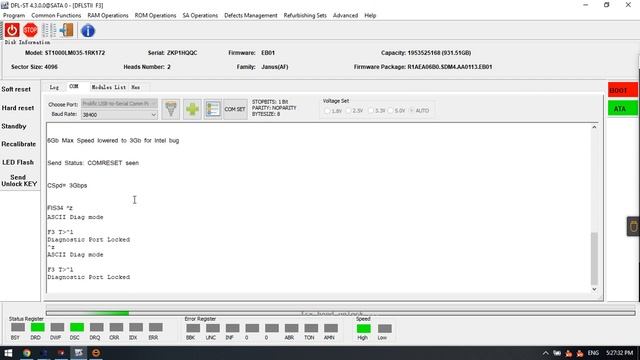Select the AUTO voltage radio button
640x360 pixels.
tap(412, 111)
